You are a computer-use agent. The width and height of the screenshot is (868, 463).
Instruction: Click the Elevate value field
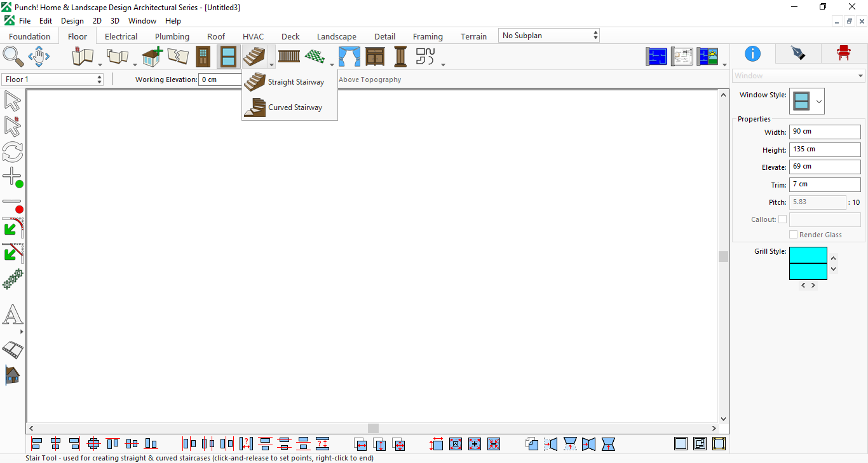pos(825,167)
